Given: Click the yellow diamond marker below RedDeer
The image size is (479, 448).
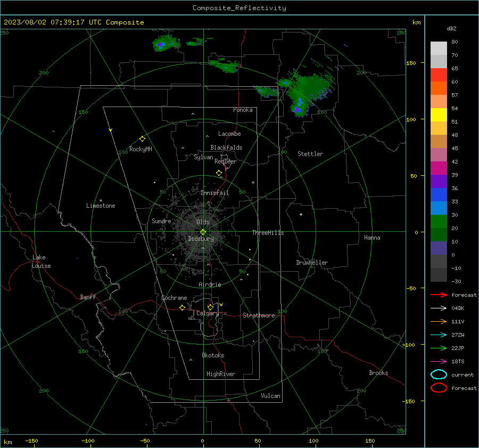Looking at the screenshot, I should coord(219,173).
